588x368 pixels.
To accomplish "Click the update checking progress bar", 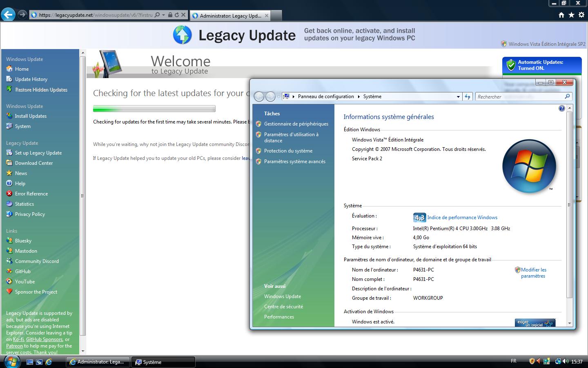I will pos(154,109).
